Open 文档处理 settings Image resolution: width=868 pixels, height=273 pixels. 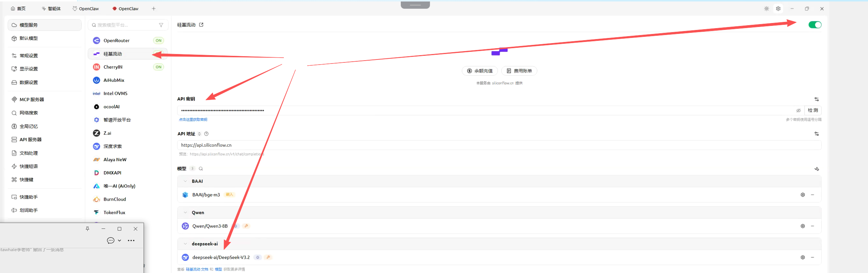pyautogui.click(x=45, y=153)
